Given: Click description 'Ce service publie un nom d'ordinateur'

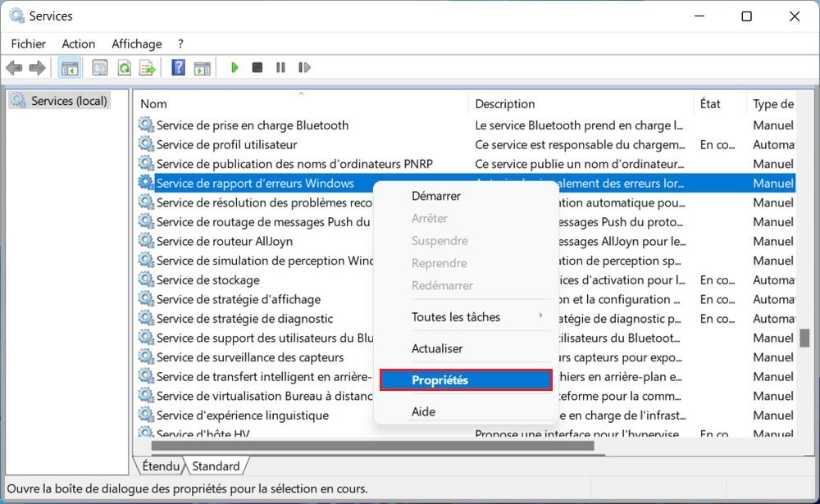Looking at the screenshot, I should coord(580,164).
